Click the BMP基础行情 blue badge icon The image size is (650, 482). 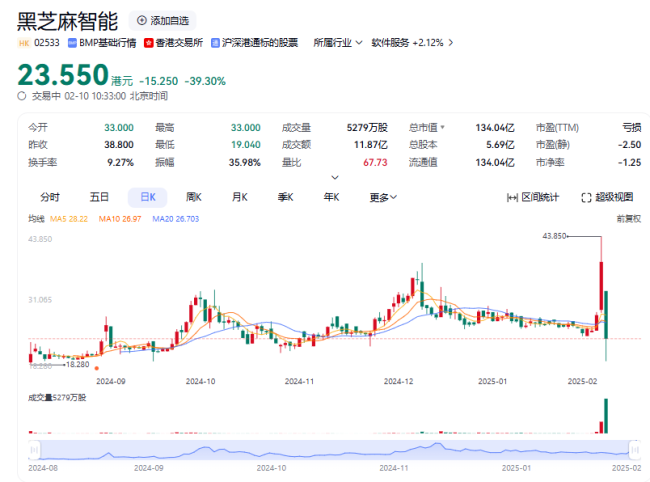[x=72, y=43]
